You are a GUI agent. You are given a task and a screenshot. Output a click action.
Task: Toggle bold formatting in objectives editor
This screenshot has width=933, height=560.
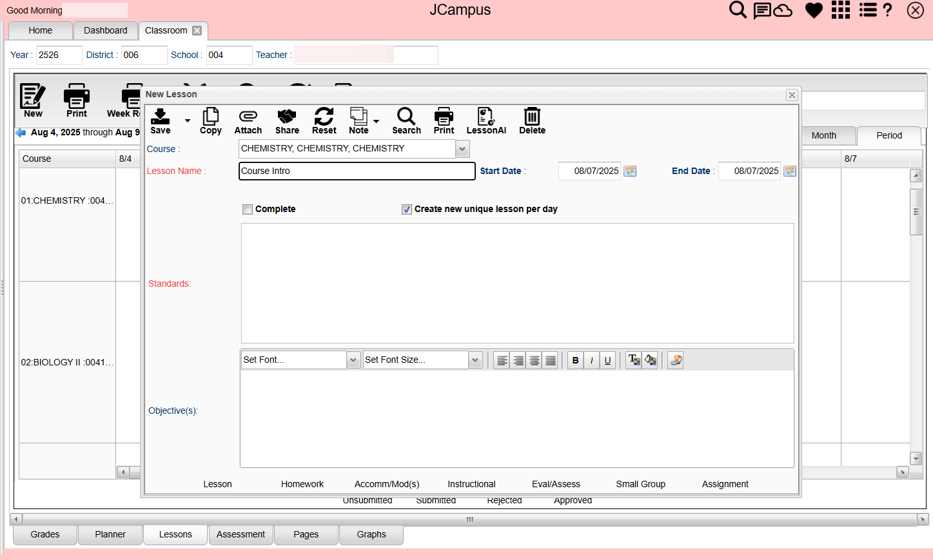tap(576, 360)
